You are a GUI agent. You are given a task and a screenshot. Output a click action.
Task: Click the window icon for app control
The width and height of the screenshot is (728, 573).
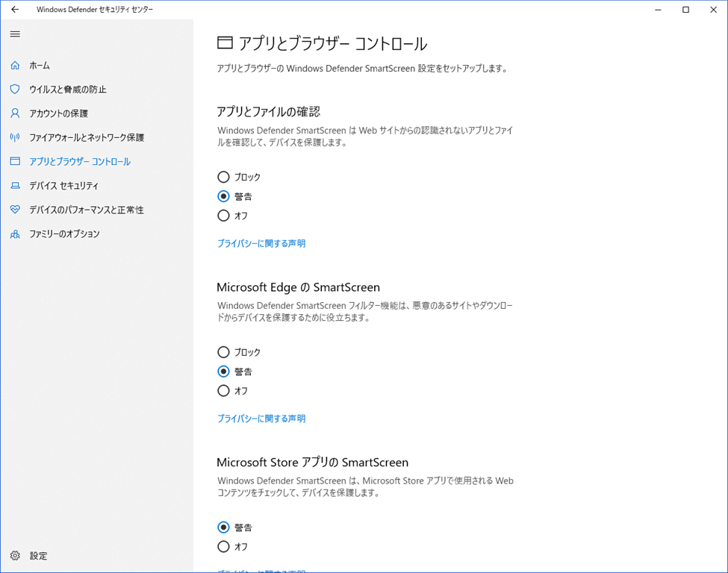(15, 161)
